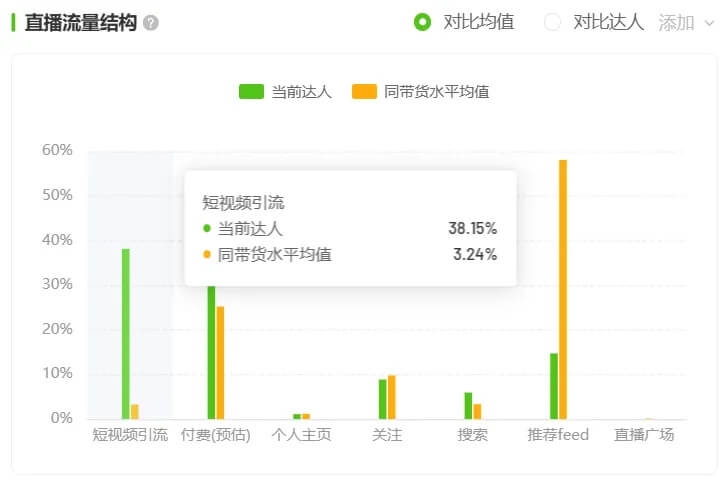Click the help question mark next to 直播流量结构
The image size is (722, 481).
point(151,23)
